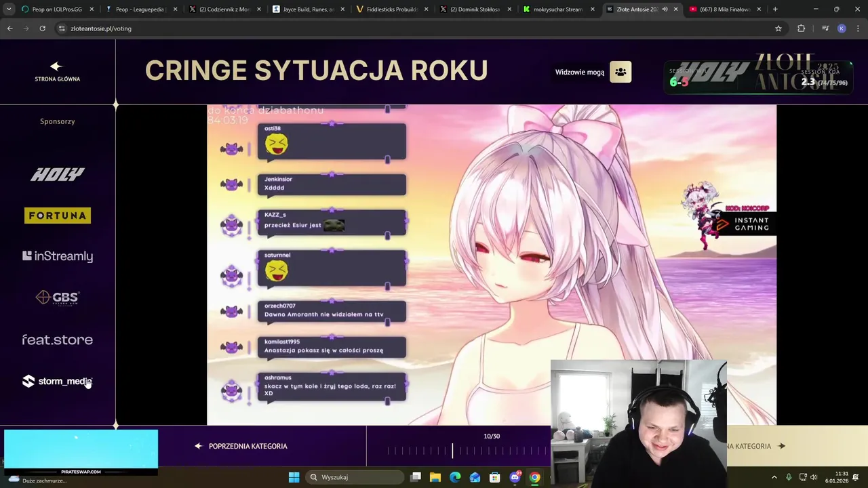Reload the page
The image size is (868, 488).
42,28
